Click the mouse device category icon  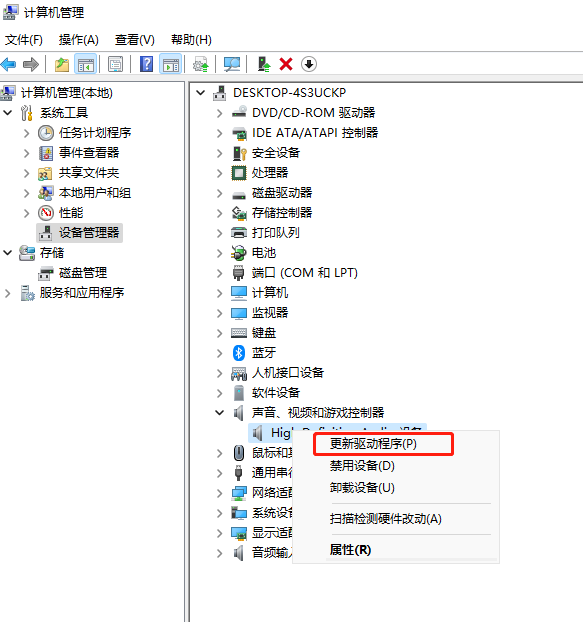239,453
